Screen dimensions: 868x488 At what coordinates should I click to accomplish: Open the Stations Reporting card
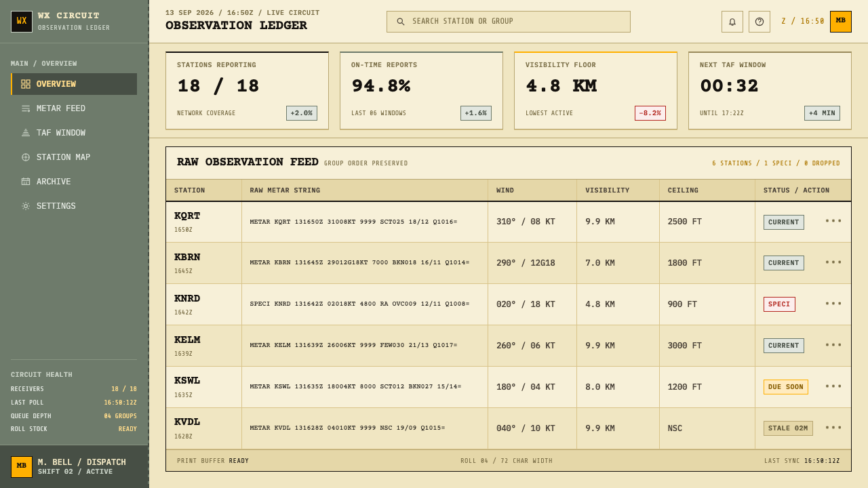point(247,91)
